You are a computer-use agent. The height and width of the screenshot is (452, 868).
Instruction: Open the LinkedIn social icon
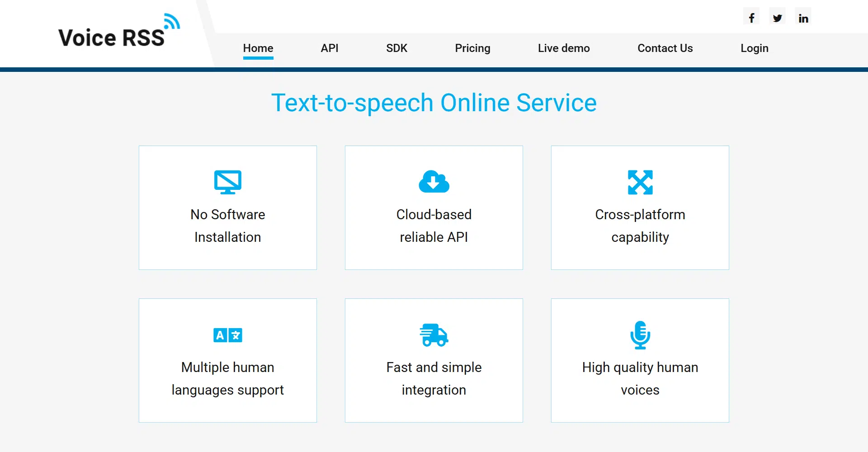pos(803,18)
